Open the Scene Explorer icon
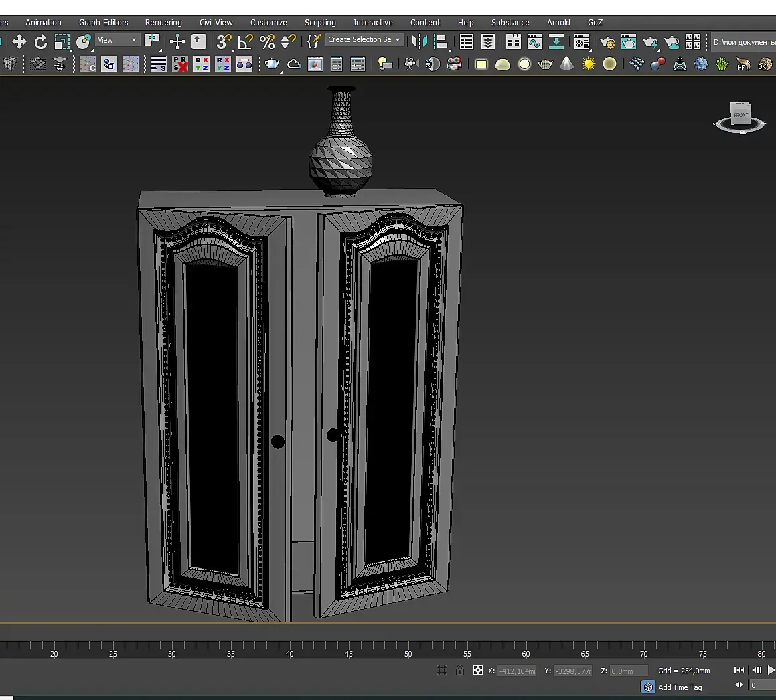This screenshot has width=776, height=700. [x=467, y=42]
